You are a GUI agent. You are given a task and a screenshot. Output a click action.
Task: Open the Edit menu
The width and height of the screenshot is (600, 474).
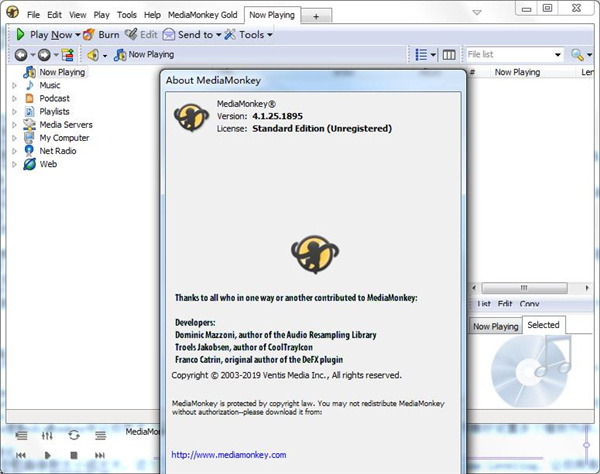(x=54, y=15)
